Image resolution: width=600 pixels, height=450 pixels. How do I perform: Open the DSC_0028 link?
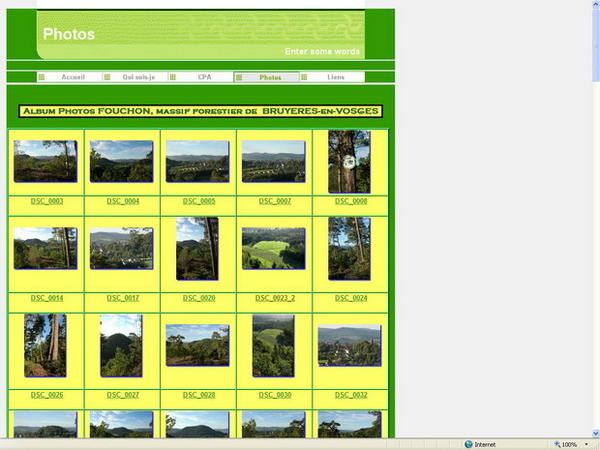[199, 395]
